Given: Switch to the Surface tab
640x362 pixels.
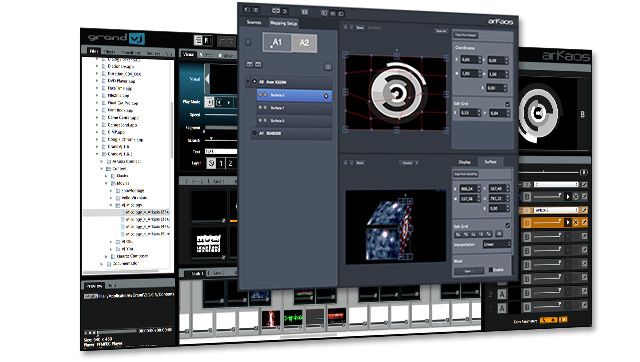Looking at the screenshot, I should pos(490,162).
